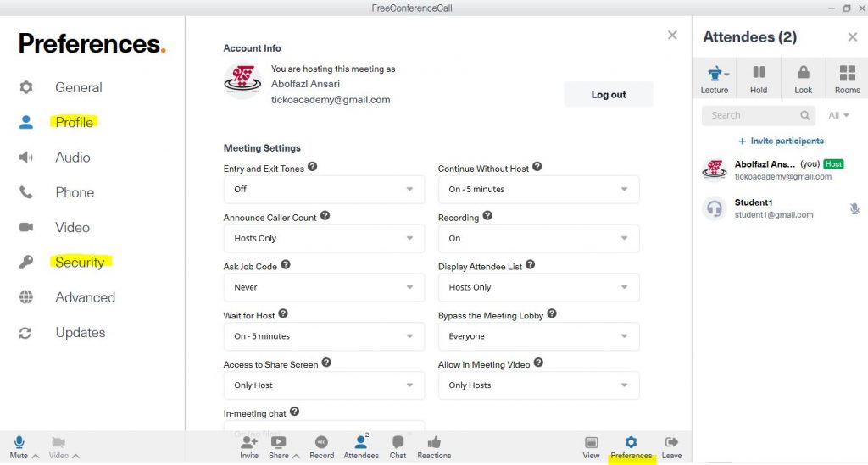Show help for Display Attendee List
The height and width of the screenshot is (465, 868).
click(x=531, y=264)
